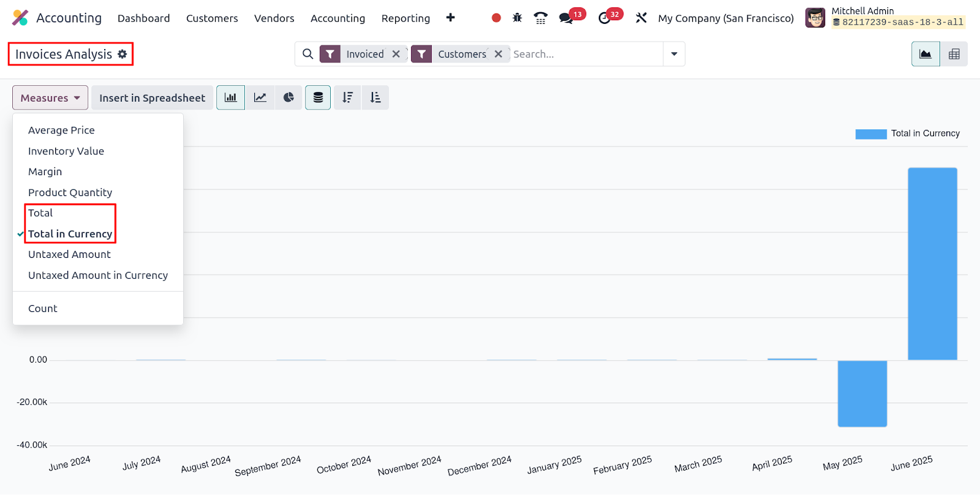Enable the Count measure
Viewport: 980px width, 495px height.
coord(43,309)
